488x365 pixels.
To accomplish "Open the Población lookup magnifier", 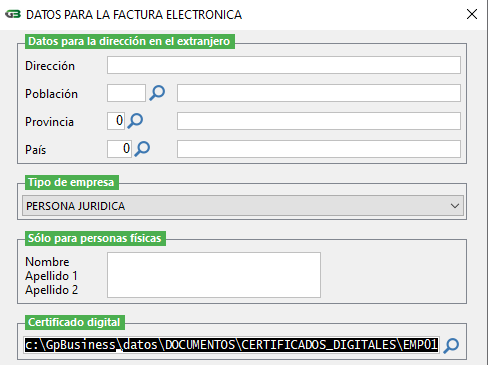I will pos(157,93).
